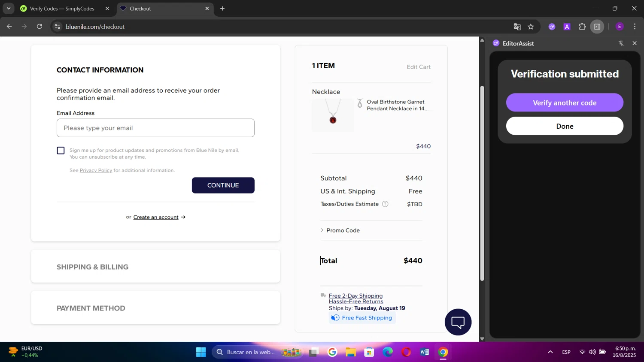Open the Create an account link
This screenshot has height=362, width=644.
pyautogui.click(x=156, y=217)
